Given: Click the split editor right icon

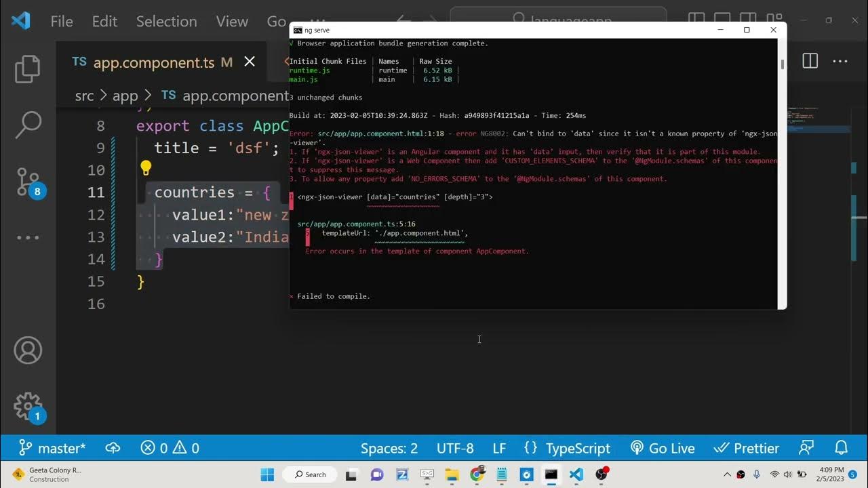Looking at the screenshot, I should point(810,62).
